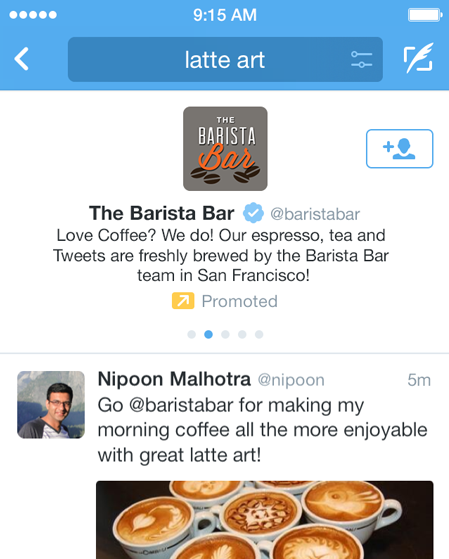Screen dimensions: 449x559
Task: Compose a new tweet with quill icon
Action: [x=419, y=58]
